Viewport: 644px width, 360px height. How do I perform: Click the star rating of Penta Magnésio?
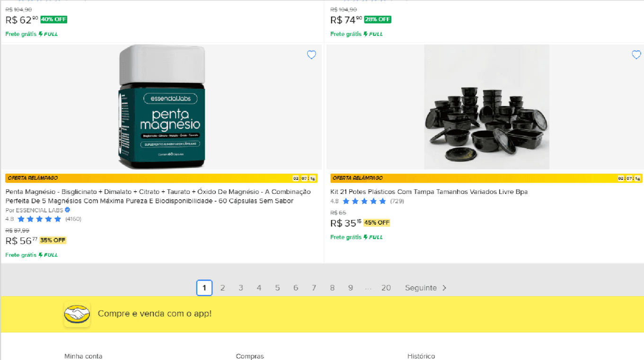point(39,219)
